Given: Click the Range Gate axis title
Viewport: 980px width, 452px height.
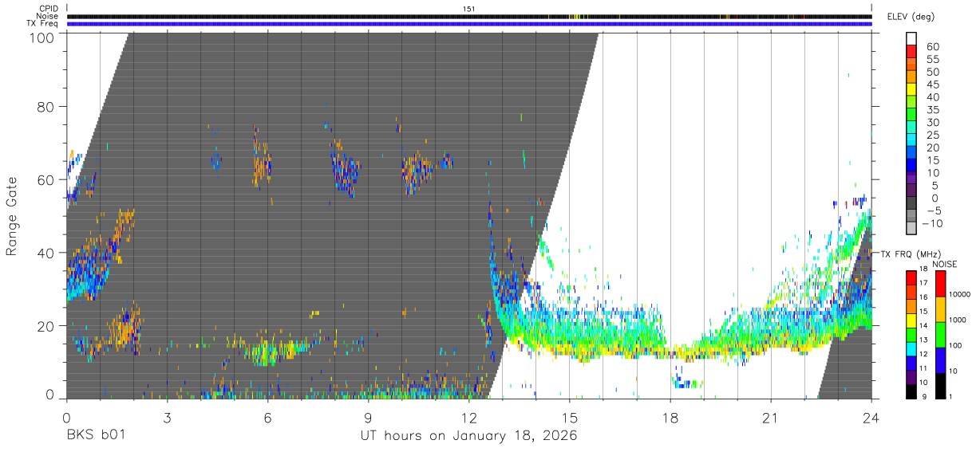Looking at the screenshot, I should pyautogui.click(x=12, y=217).
